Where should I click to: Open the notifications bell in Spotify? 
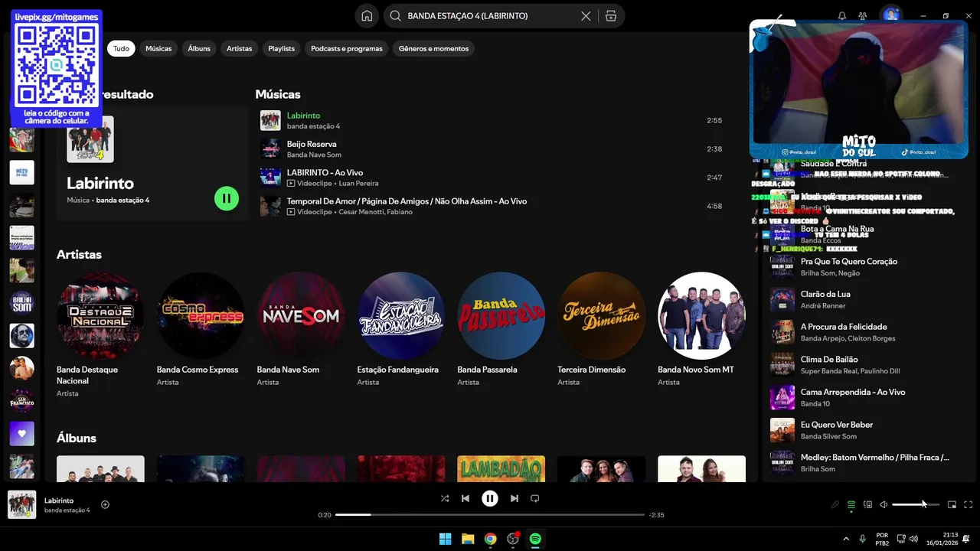842,16
